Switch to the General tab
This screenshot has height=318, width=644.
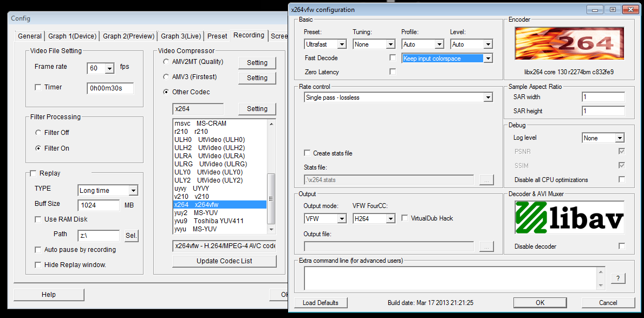coord(29,36)
